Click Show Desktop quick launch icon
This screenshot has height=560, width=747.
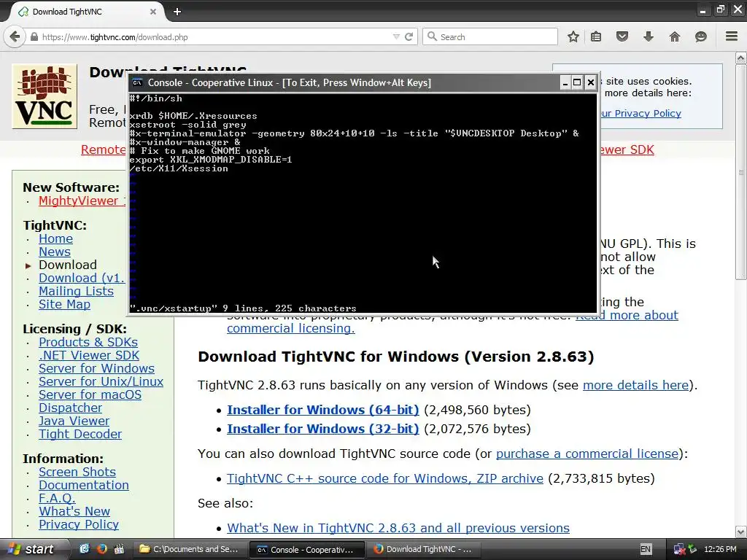(85, 548)
